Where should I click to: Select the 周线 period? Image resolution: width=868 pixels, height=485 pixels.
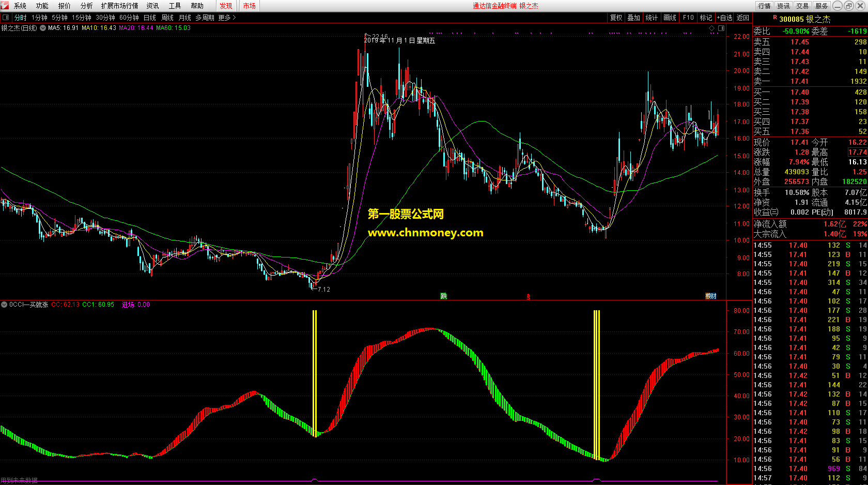point(167,18)
